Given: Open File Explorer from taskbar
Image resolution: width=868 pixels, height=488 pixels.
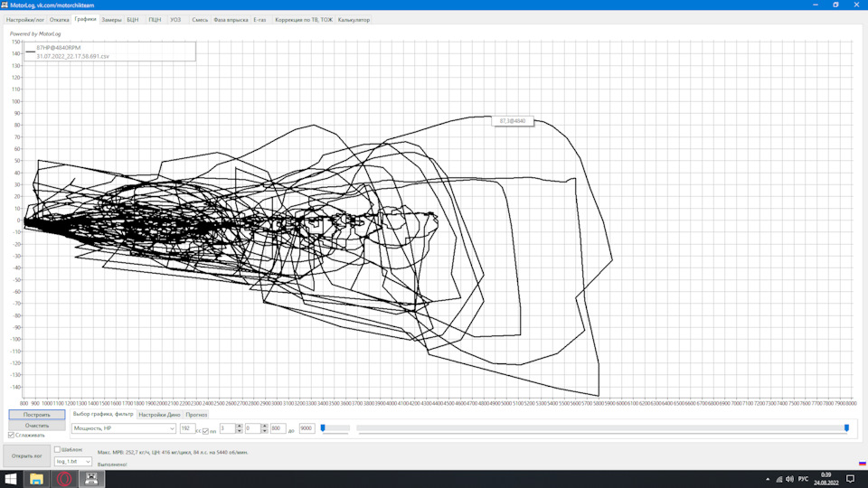Looking at the screenshot, I should coord(36,479).
